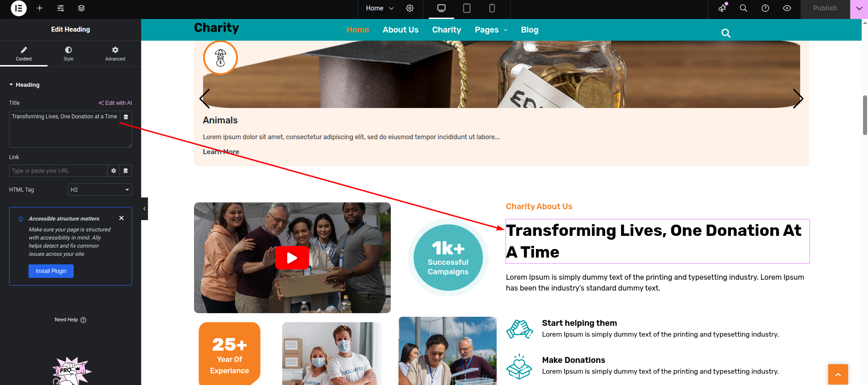Switch to the Style tab
The width and height of the screenshot is (868, 385).
coord(68,53)
